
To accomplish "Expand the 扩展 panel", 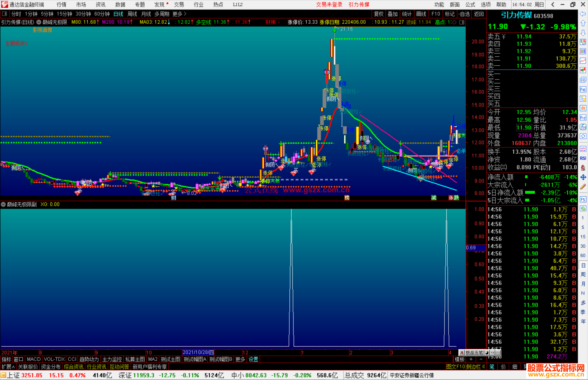I will coord(8,367).
